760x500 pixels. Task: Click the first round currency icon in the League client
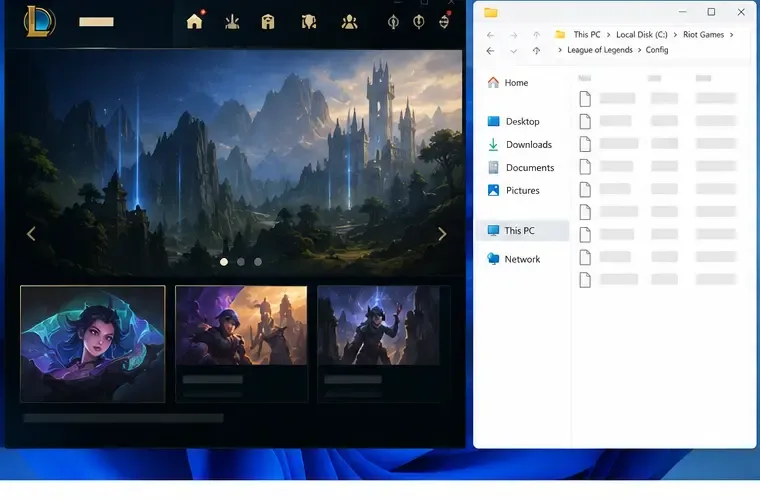click(x=394, y=22)
